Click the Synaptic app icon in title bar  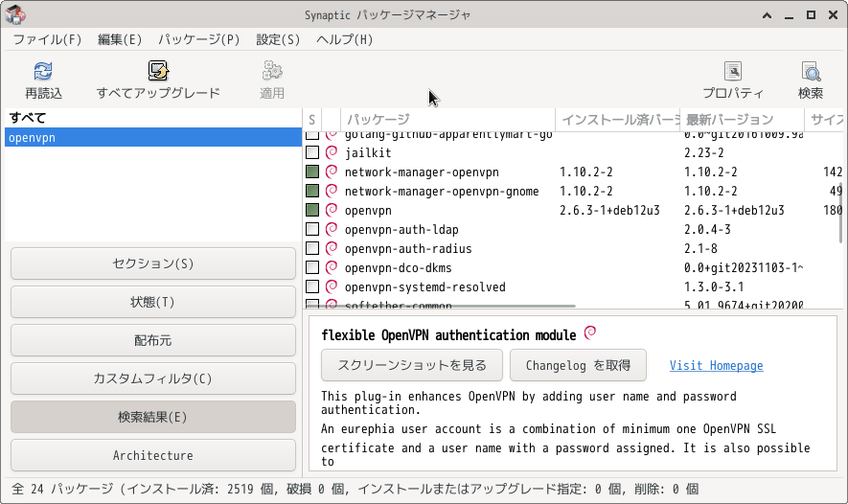pyautogui.click(x=15, y=14)
